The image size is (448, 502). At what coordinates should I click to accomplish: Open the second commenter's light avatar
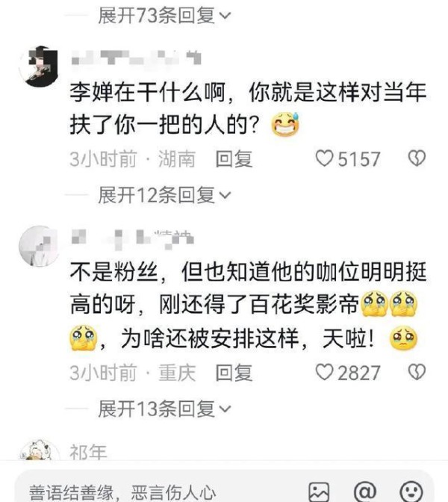pos(39,246)
